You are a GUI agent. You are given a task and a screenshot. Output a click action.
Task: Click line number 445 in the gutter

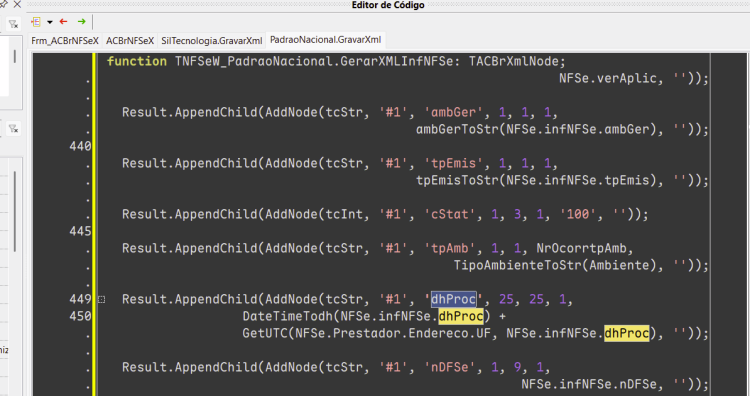point(80,231)
